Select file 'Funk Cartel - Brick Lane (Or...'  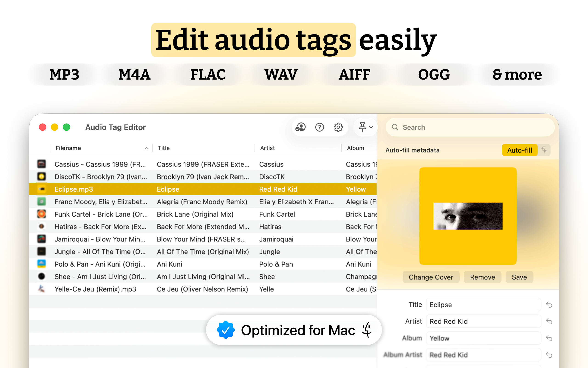point(101,214)
